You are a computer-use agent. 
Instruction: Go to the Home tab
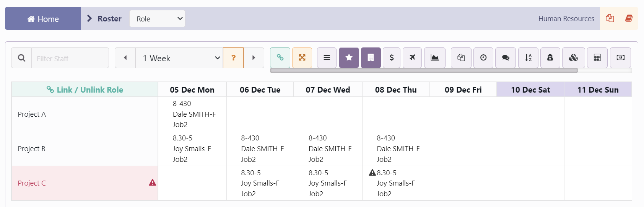(x=43, y=19)
